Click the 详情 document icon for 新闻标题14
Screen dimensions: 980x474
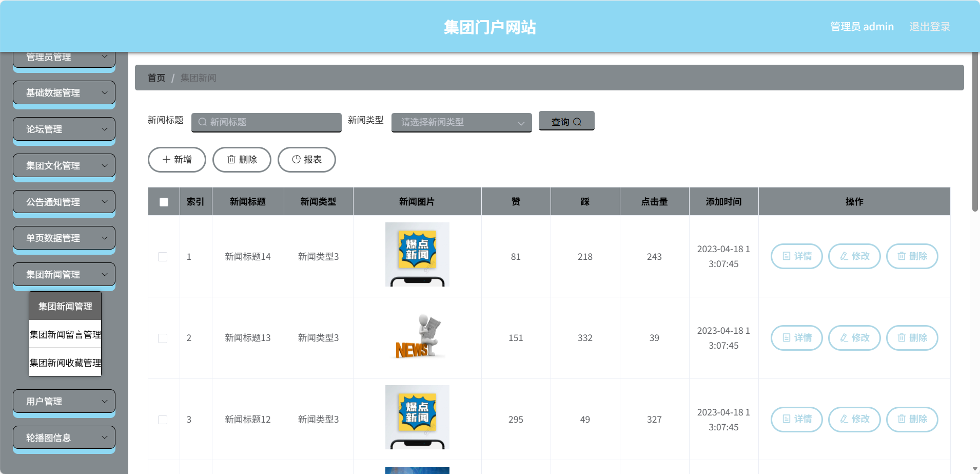[x=786, y=256]
